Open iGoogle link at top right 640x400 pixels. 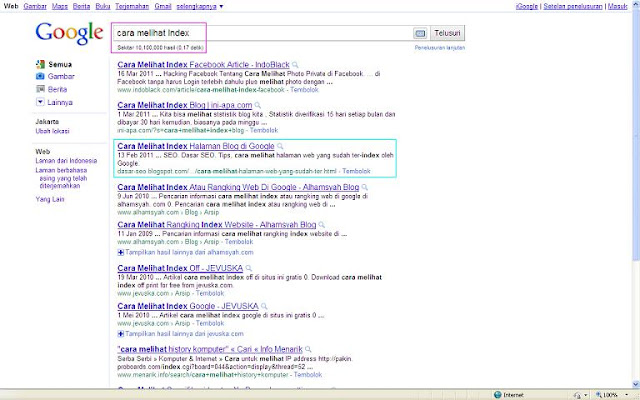pyautogui.click(x=527, y=7)
